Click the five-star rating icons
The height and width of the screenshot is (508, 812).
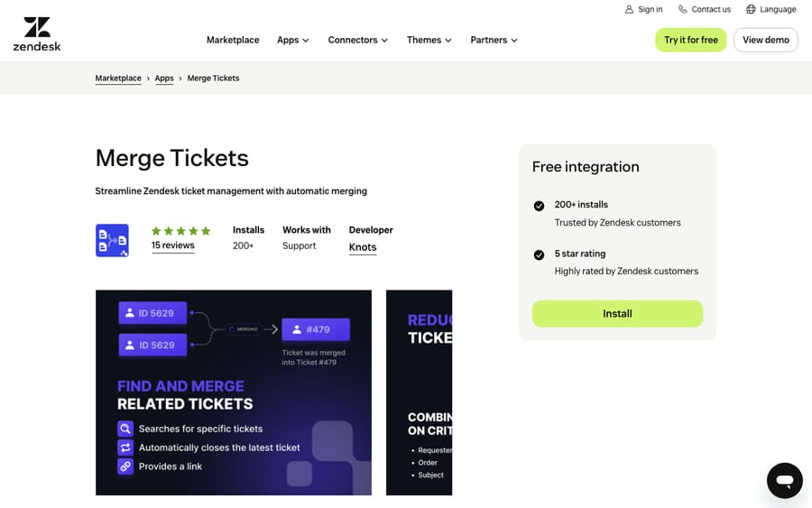coord(180,231)
